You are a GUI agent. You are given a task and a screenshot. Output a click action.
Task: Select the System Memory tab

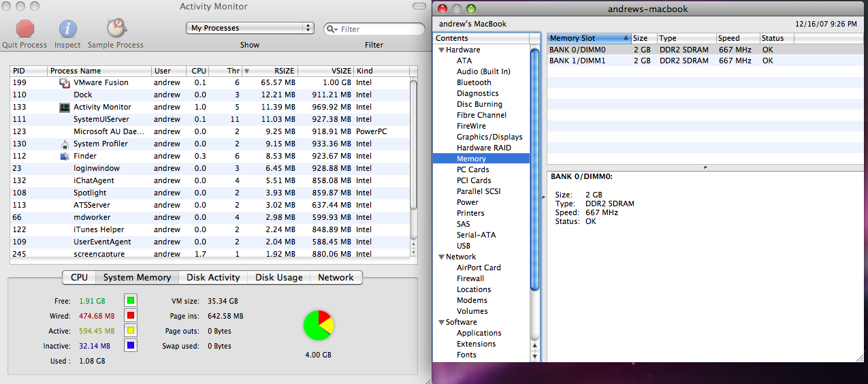click(137, 278)
